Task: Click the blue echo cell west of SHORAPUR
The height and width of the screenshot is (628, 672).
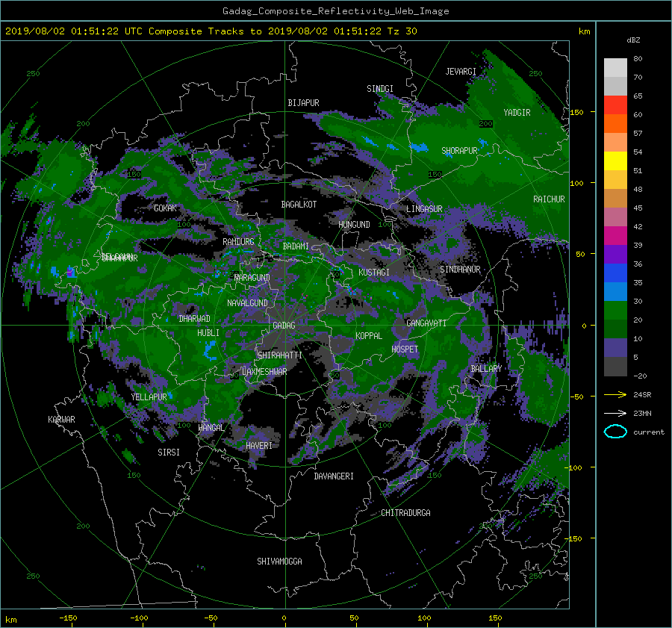Action: click(419, 147)
